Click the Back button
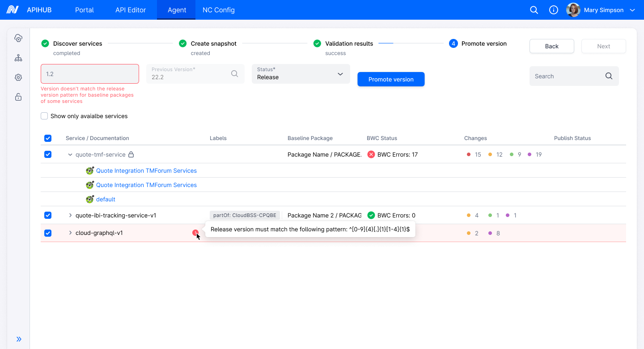Viewport: 644px width, 349px height. tap(552, 46)
